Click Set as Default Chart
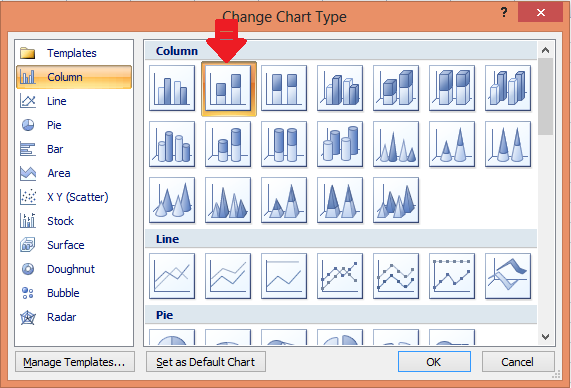The image size is (571, 388). click(x=206, y=362)
